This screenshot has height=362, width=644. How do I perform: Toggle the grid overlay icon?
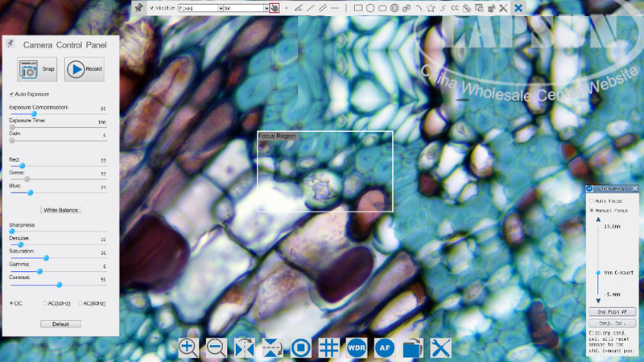(x=328, y=348)
